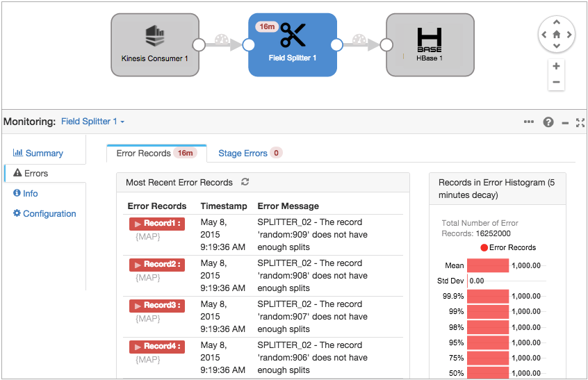Click the Mean bar in error histogram

coord(487,265)
